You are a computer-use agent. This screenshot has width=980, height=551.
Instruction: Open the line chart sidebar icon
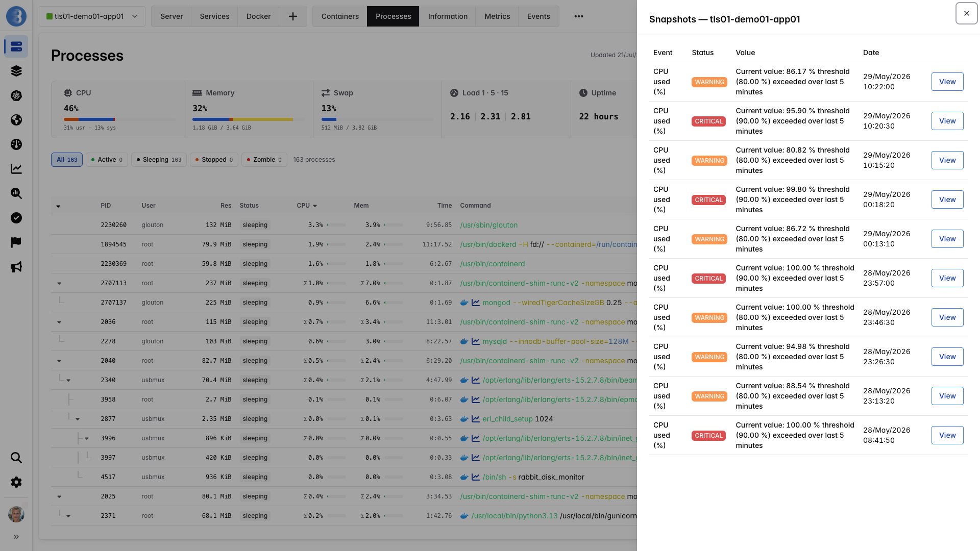pos(16,169)
